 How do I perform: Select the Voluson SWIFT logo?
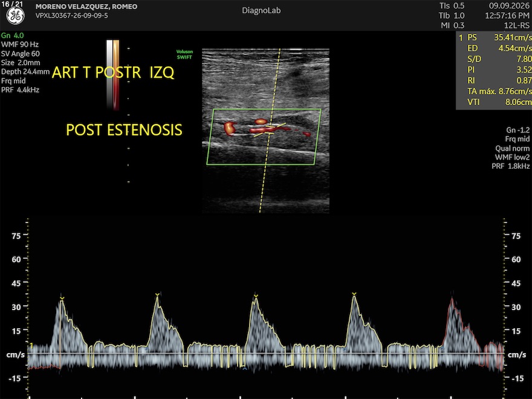184,54
